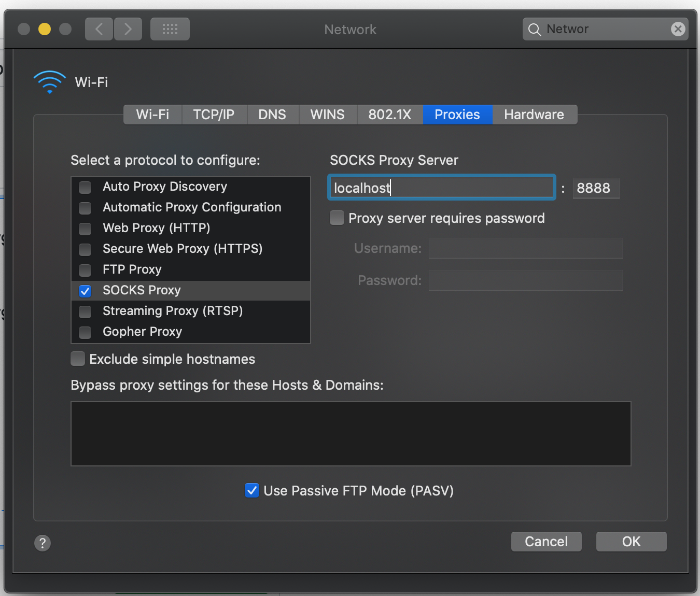
Task: Open the WINS tab
Action: pos(328,115)
